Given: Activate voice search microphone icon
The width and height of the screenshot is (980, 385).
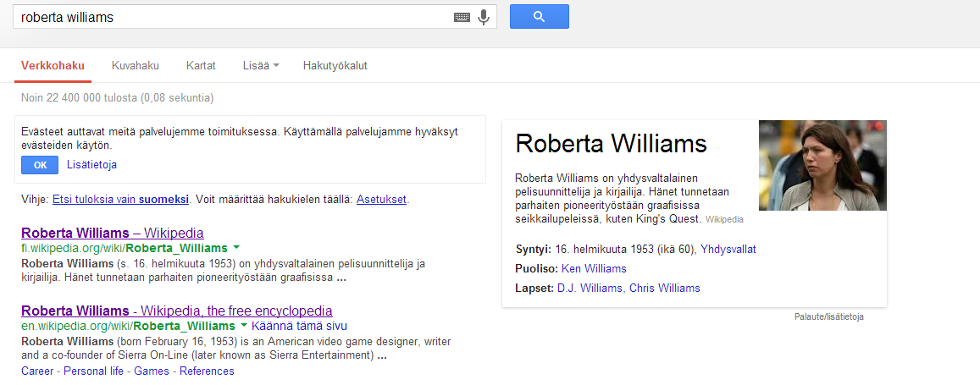Looking at the screenshot, I should point(484,17).
